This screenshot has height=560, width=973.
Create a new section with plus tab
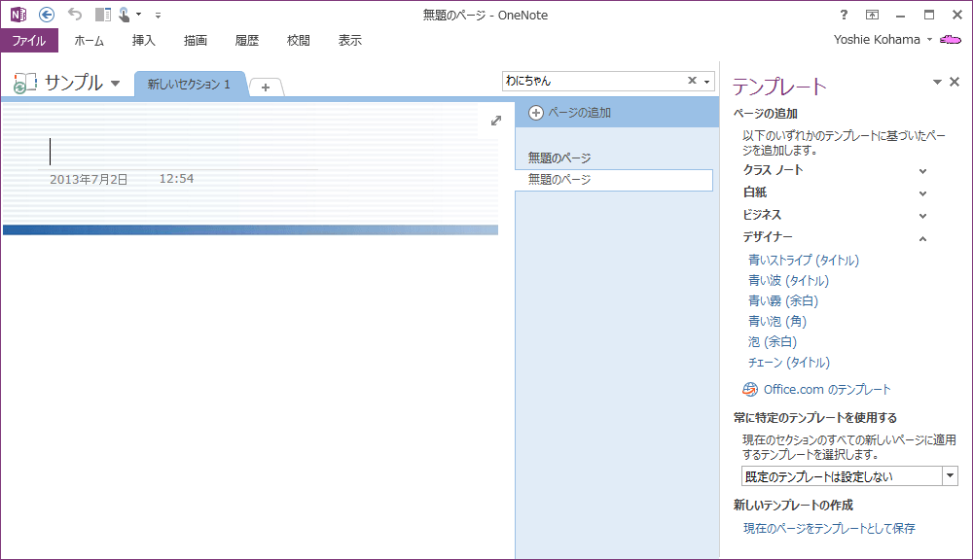coord(266,87)
